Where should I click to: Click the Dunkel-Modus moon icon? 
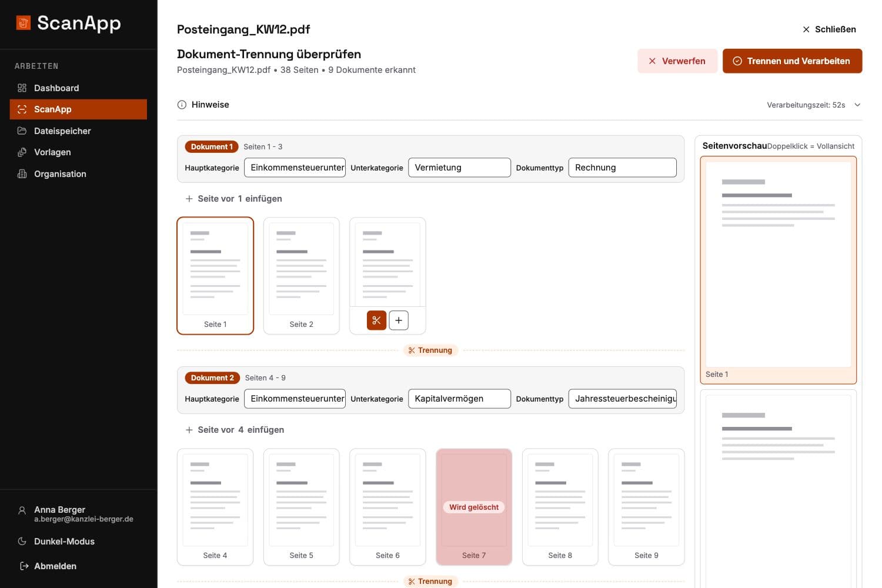coord(22,542)
